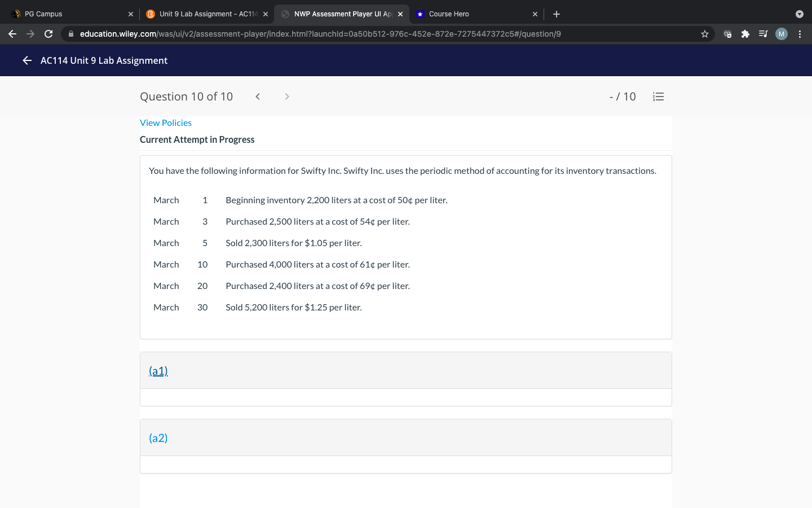This screenshot has height=508, width=812.
Task: Select the text "Question 10 of 10"
Action: (187, 97)
